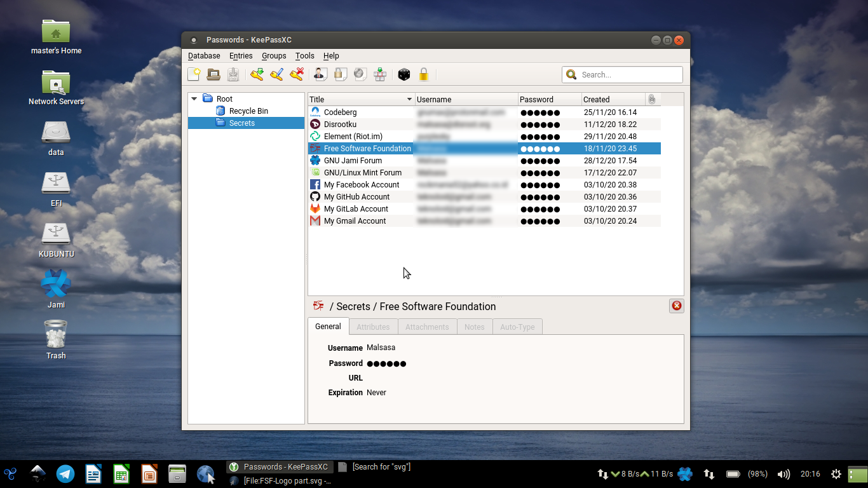Open an existing database from toolbar
The image size is (868, 488).
point(214,74)
